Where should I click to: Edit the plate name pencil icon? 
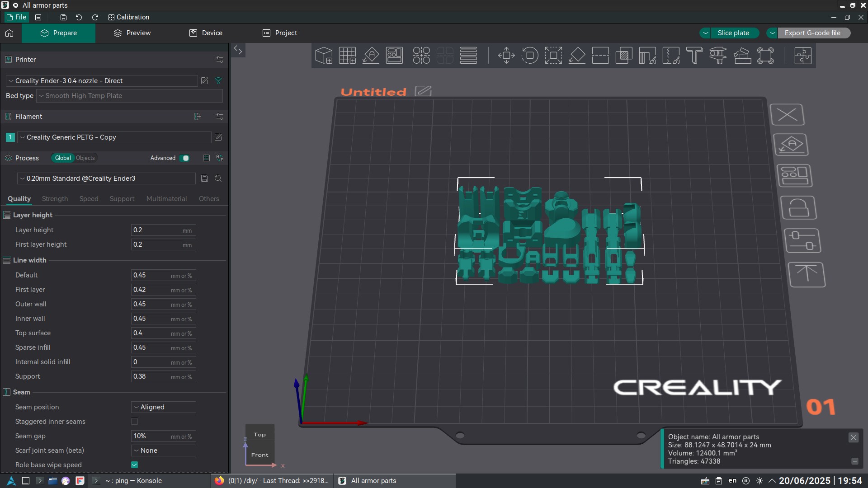click(x=423, y=91)
